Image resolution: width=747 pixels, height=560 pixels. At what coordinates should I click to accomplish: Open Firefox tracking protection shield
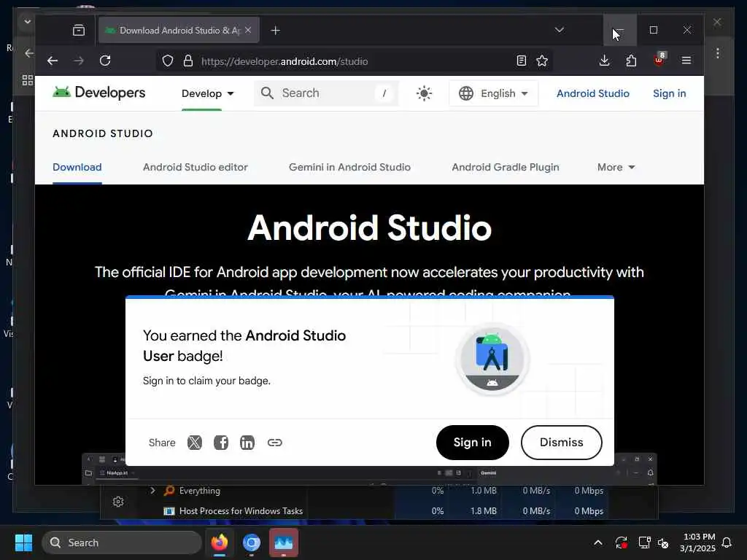pos(168,61)
